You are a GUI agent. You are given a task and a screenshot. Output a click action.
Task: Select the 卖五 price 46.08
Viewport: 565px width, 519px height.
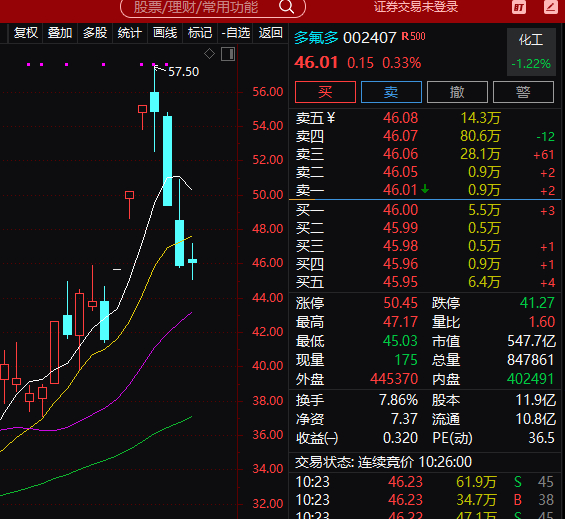click(400, 118)
